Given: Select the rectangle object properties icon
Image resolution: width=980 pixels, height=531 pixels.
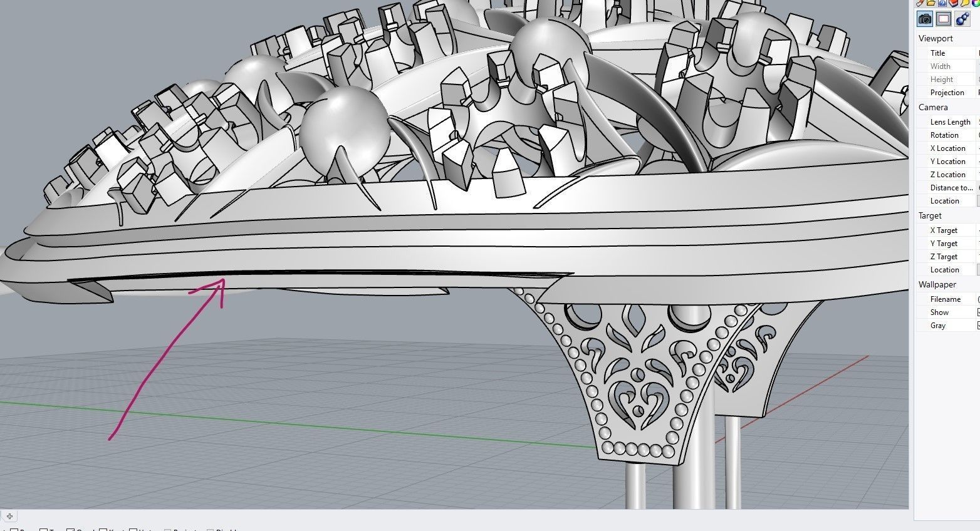Looking at the screenshot, I should (x=944, y=19).
